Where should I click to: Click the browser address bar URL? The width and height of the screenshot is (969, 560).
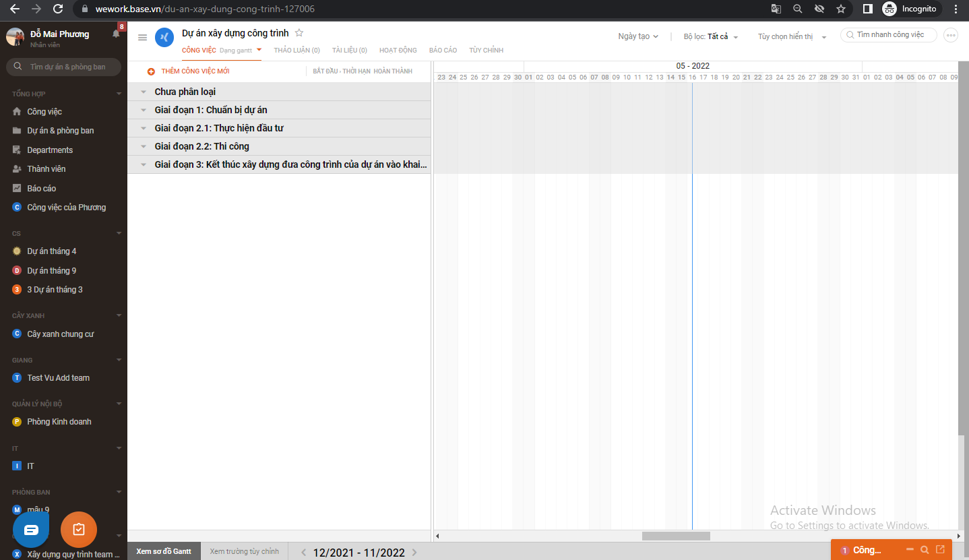(x=204, y=9)
